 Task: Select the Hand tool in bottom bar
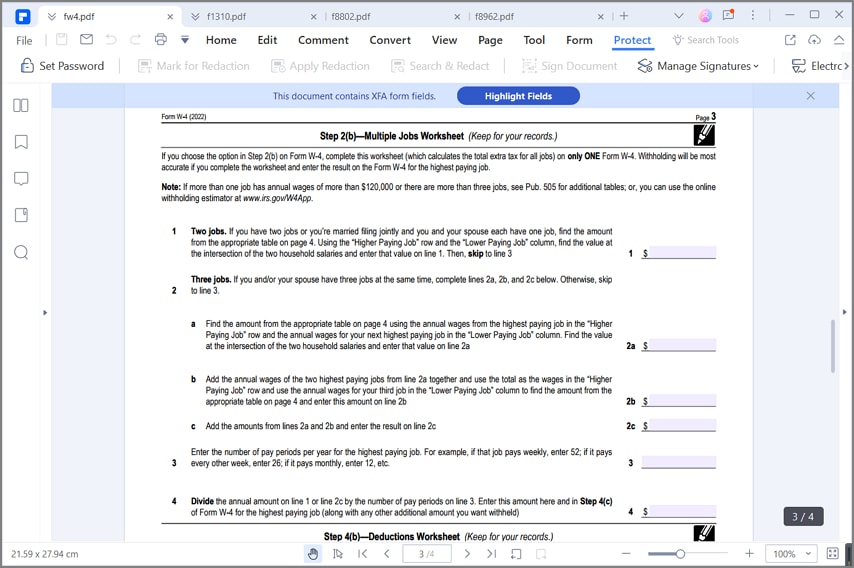click(x=313, y=554)
